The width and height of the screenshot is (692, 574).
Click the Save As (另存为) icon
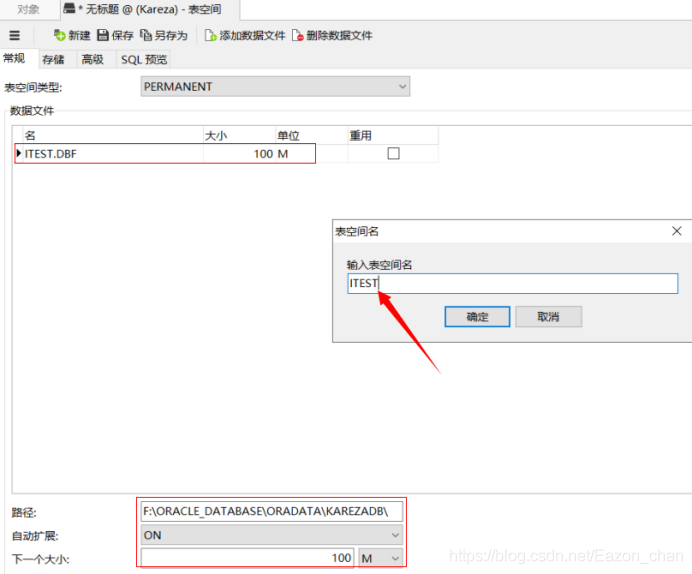(146, 35)
